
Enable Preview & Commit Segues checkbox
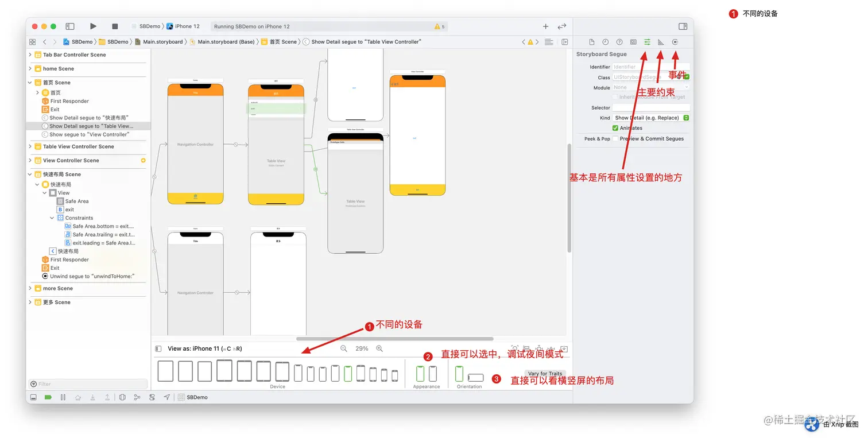point(615,138)
